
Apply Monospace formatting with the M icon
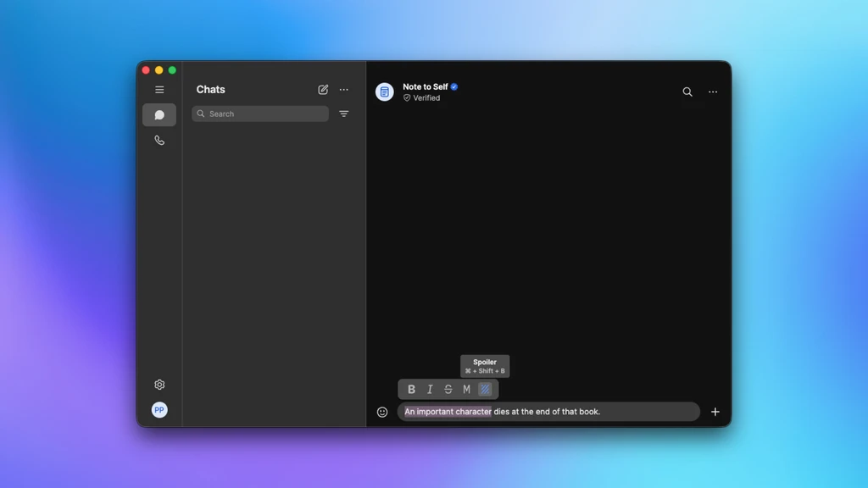[x=467, y=390]
